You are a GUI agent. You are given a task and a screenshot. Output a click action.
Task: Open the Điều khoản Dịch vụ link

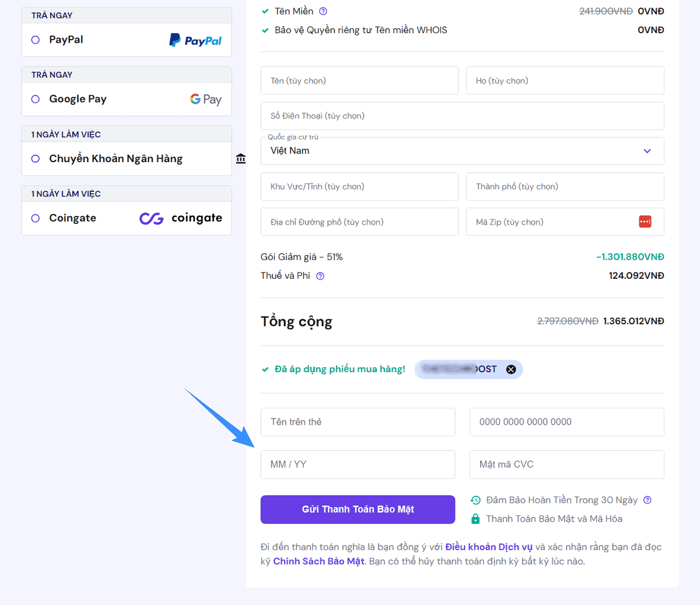pyautogui.click(x=489, y=547)
